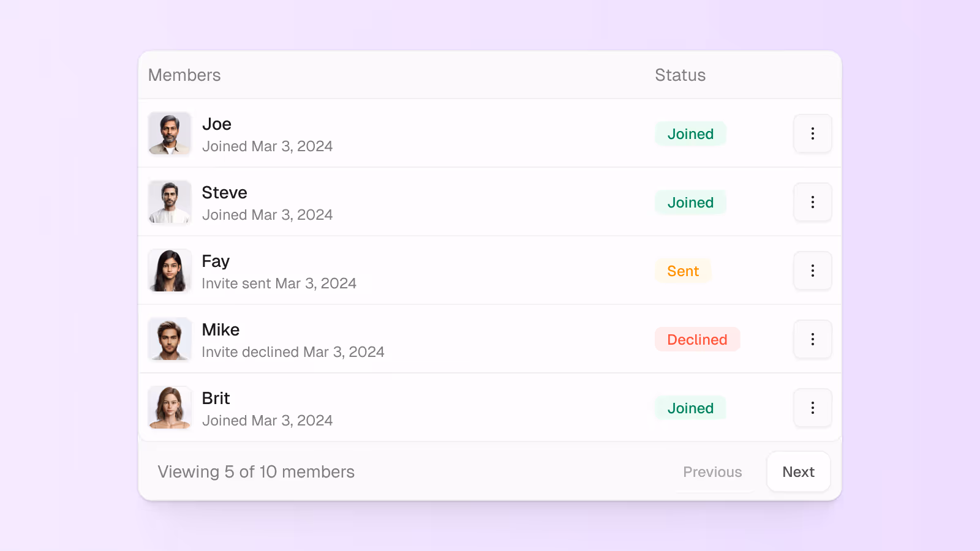The image size is (980, 551).
Task: Click Steve's avatar photo
Action: click(x=170, y=202)
